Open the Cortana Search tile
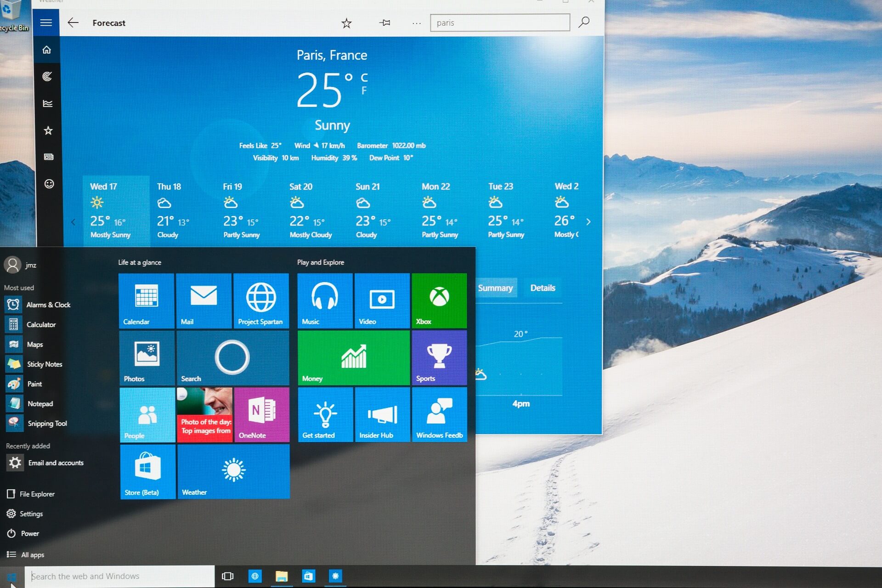This screenshot has width=882, height=588. (232, 357)
